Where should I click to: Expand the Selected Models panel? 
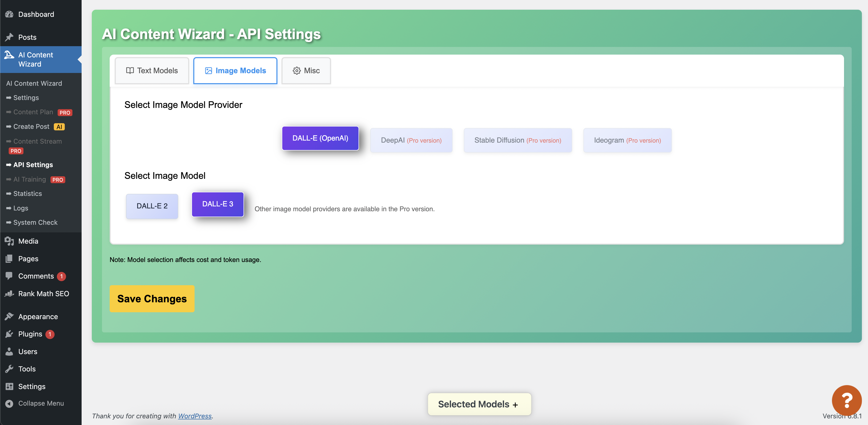[x=479, y=404]
